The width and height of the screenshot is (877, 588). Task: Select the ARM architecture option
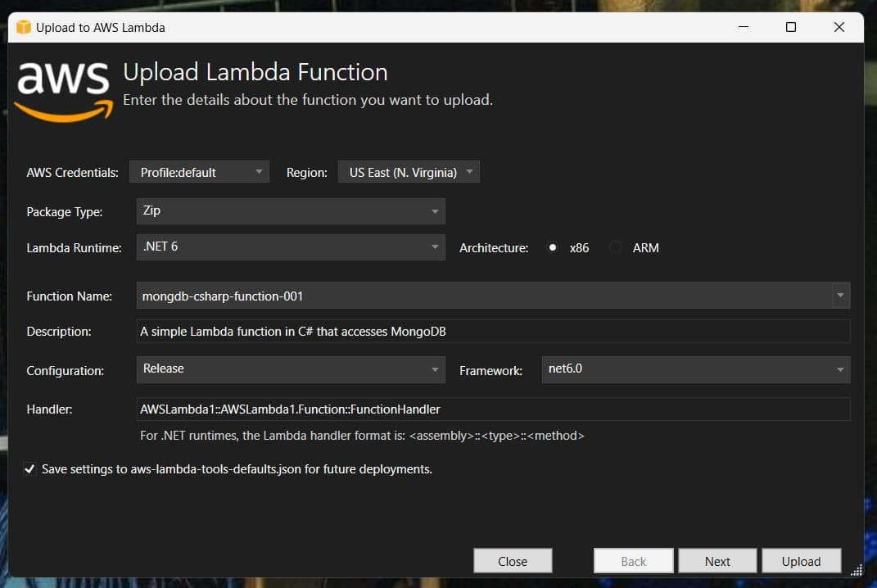pos(616,247)
